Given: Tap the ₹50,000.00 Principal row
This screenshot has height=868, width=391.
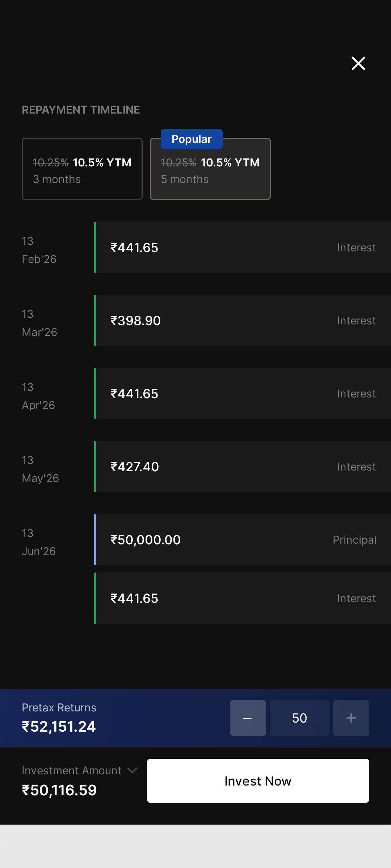Looking at the screenshot, I should tap(243, 540).
